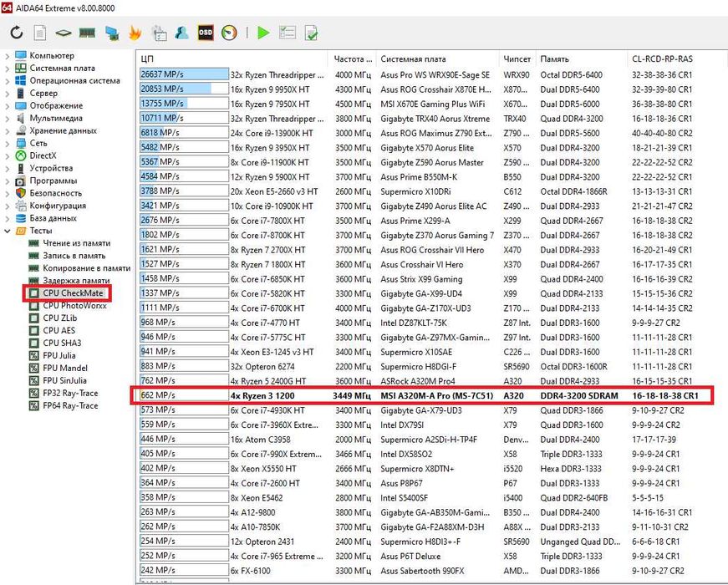Select the FPU Mandel benchmark
This screenshot has width=728, height=585.
[65, 369]
